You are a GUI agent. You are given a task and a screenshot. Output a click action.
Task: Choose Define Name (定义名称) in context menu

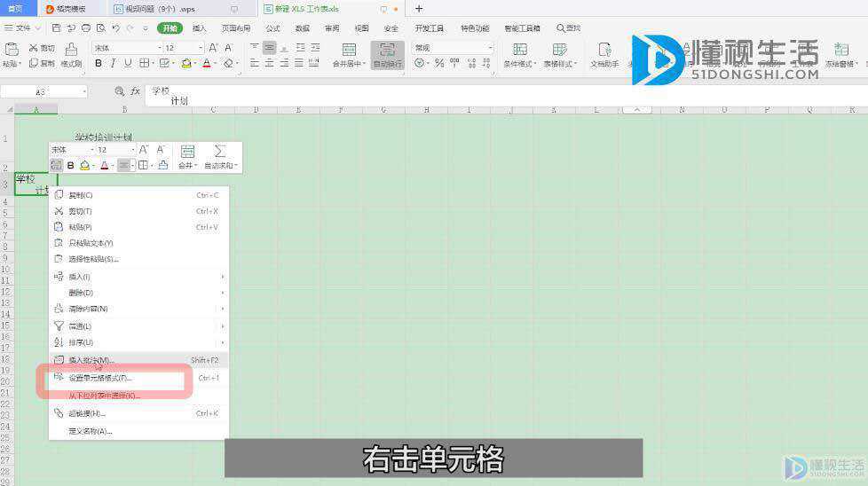click(x=139, y=431)
